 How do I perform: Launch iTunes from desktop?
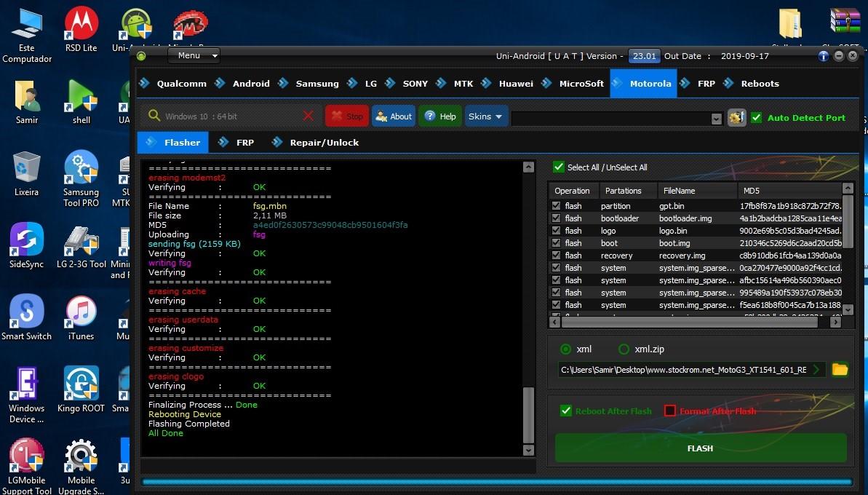pos(81,318)
